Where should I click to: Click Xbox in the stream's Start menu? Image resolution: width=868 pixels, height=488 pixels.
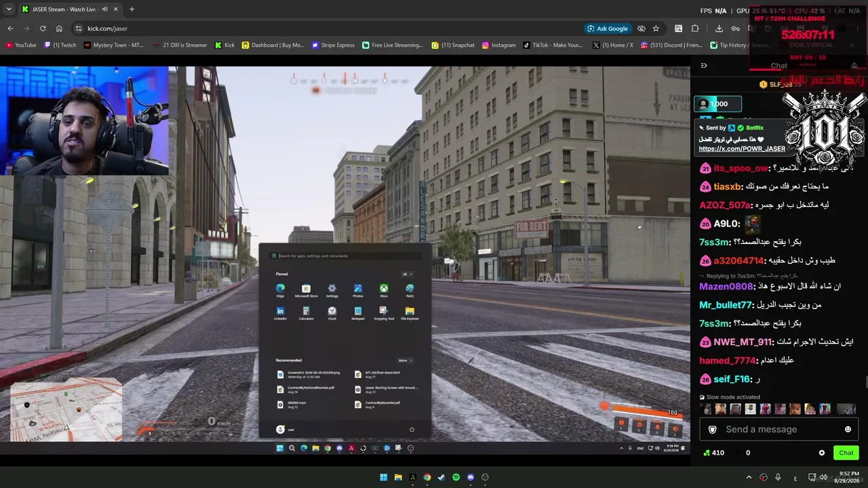pyautogui.click(x=384, y=291)
